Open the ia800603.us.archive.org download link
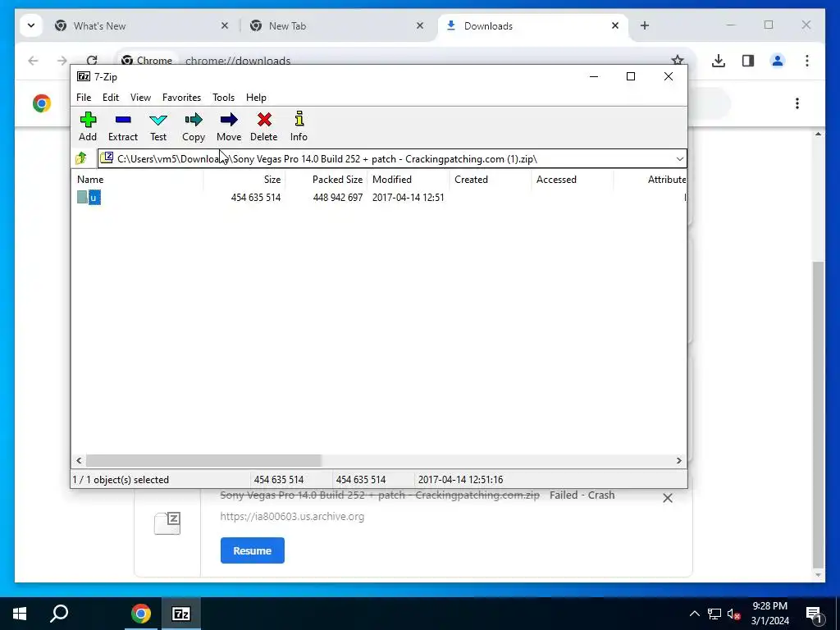Screen dimensions: 840x630 (292, 517)
